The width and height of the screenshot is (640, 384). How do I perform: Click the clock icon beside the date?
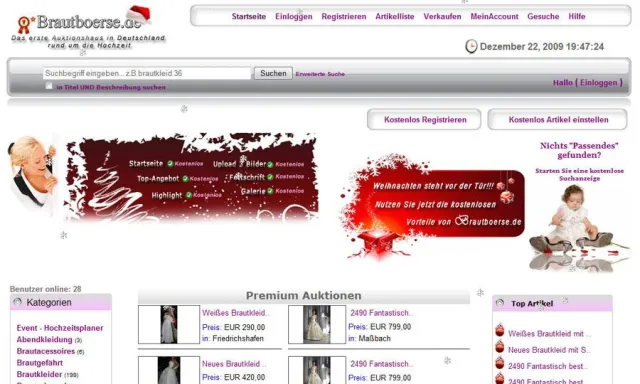pos(471,46)
